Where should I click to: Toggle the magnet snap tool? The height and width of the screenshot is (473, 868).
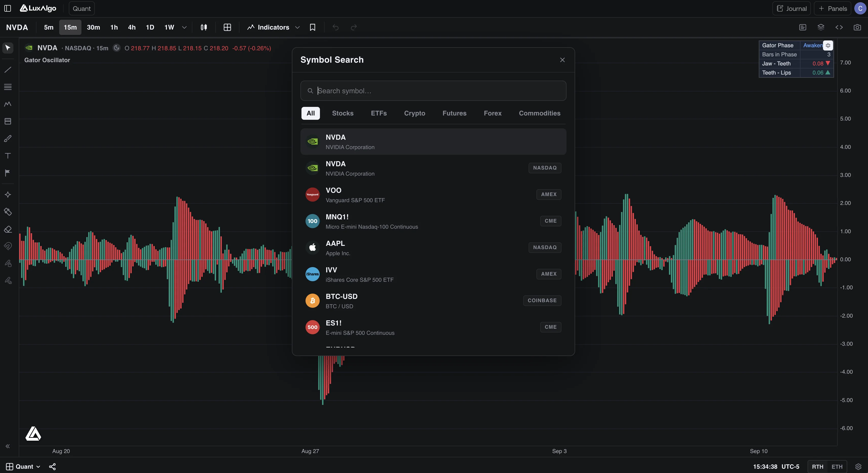pyautogui.click(x=8, y=246)
